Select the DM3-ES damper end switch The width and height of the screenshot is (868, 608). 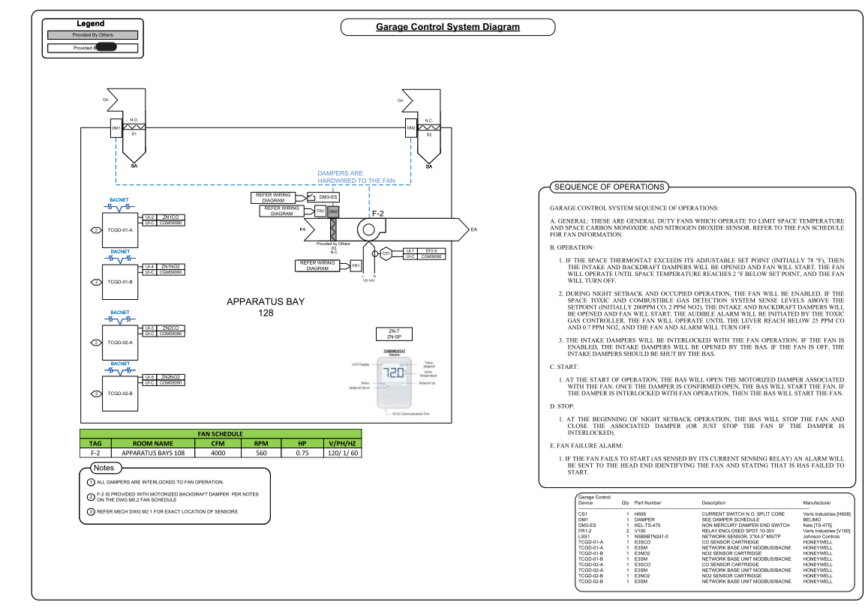click(x=328, y=197)
